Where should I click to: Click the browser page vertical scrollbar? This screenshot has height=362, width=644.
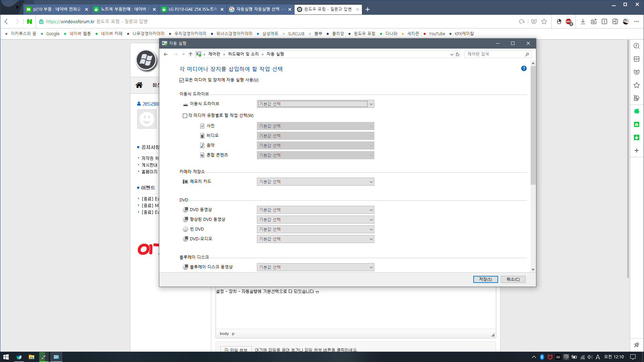[628, 159]
